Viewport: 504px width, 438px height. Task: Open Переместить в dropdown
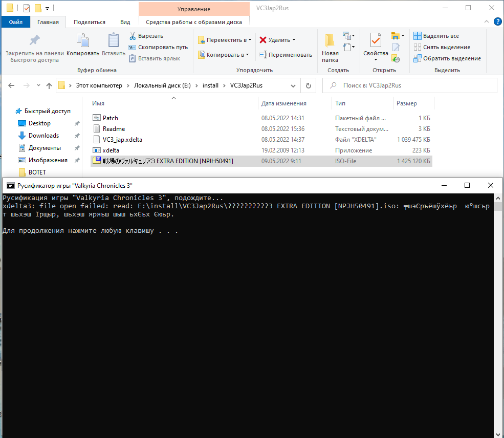225,40
